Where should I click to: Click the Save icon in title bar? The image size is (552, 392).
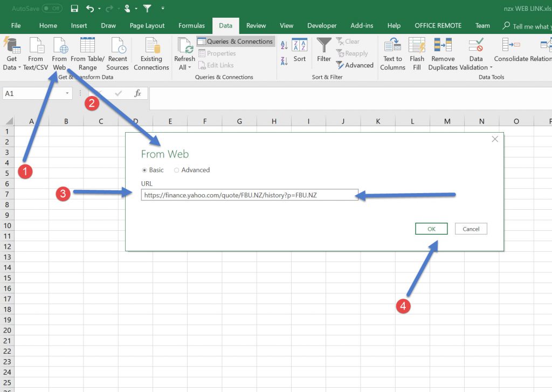pyautogui.click(x=74, y=9)
